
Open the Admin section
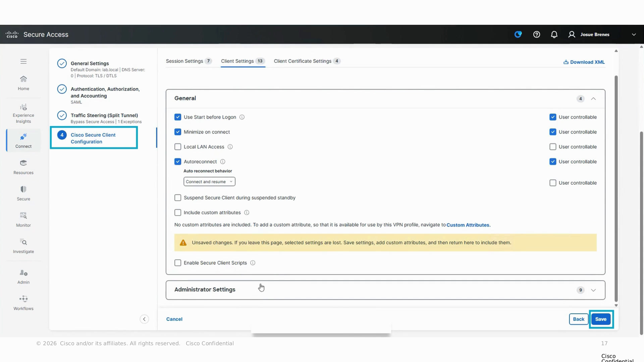point(23,277)
